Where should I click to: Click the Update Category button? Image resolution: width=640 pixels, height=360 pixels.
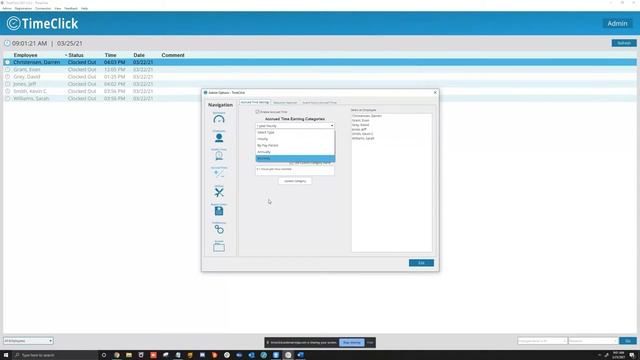tap(295, 181)
